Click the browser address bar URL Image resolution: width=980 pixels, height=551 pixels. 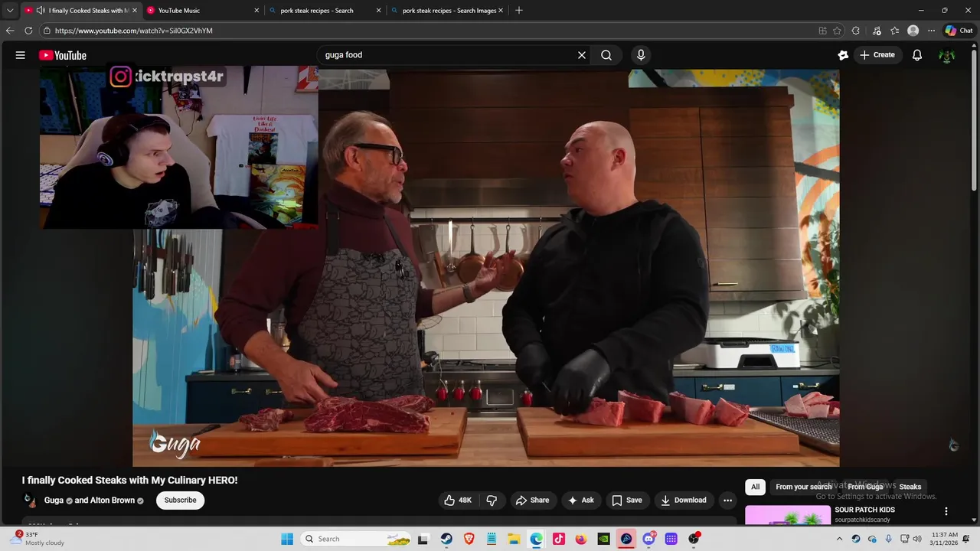(x=134, y=31)
